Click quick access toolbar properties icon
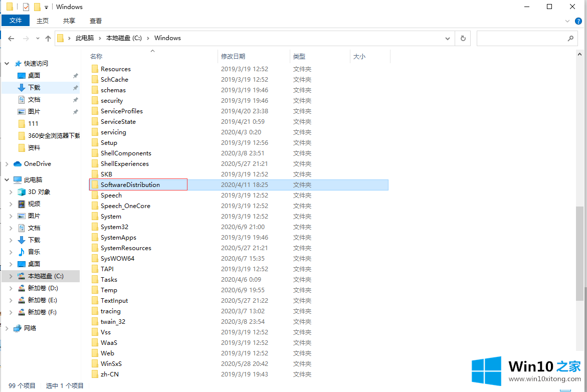This screenshot has height=392, width=587. click(26, 7)
